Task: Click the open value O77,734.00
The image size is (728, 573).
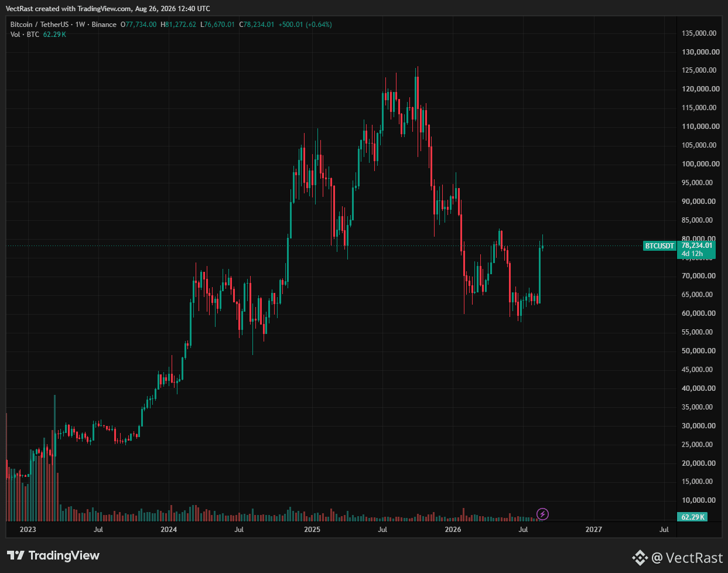Action: pyautogui.click(x=138, y=25)
